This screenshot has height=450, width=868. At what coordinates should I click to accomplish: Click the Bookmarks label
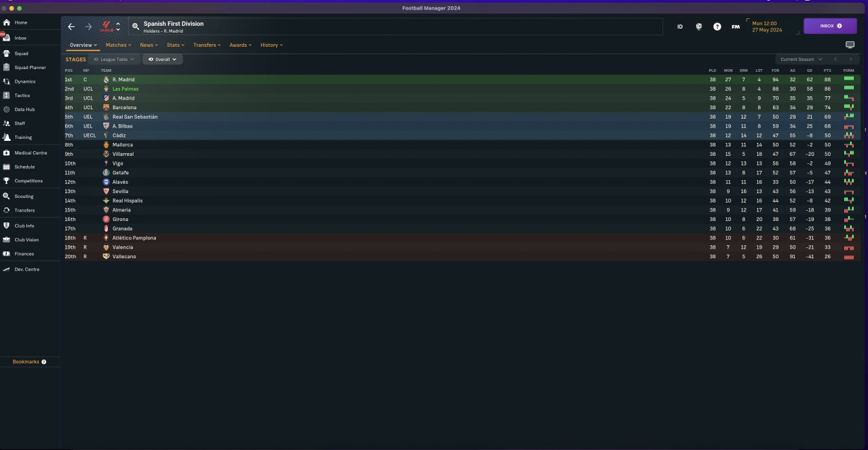point(26,362)
